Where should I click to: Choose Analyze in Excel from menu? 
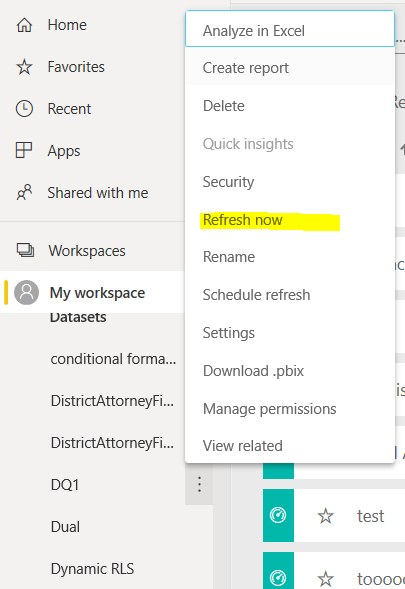tap(290, 30)
